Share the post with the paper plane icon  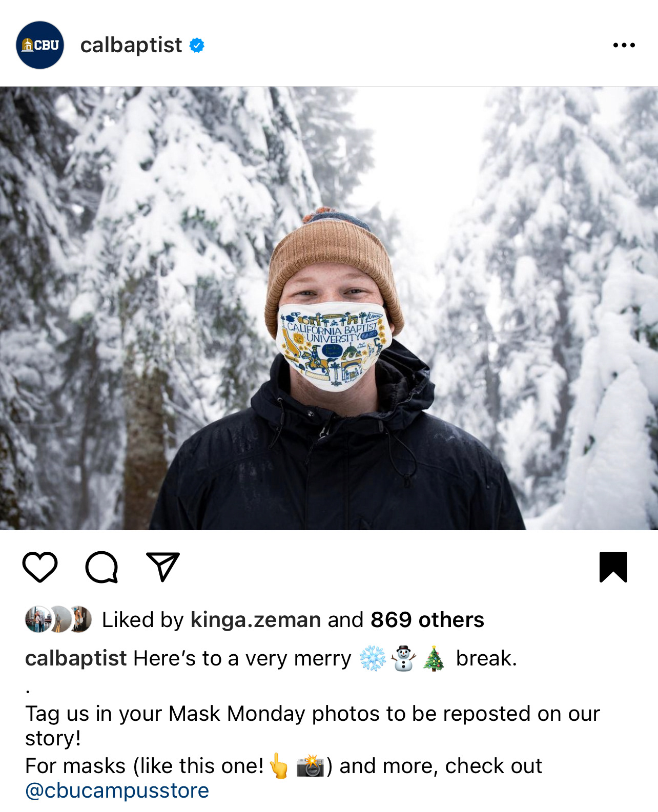163,567
